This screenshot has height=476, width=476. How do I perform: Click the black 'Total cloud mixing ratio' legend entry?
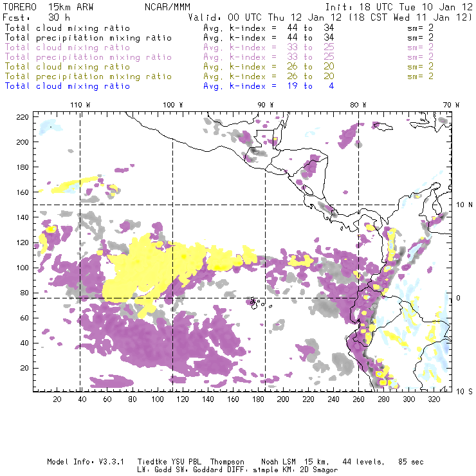pos(68,28)
